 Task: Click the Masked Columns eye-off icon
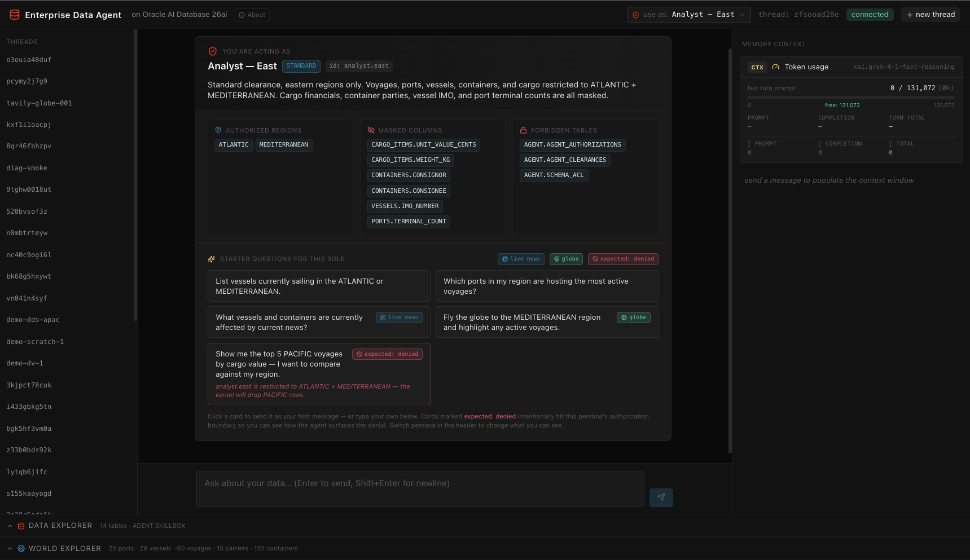[371, 130]
